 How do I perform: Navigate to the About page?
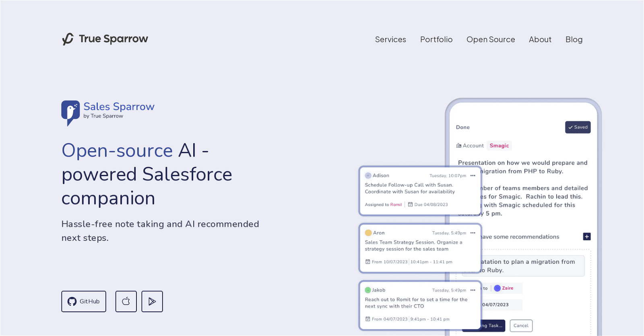pos(540,39)
